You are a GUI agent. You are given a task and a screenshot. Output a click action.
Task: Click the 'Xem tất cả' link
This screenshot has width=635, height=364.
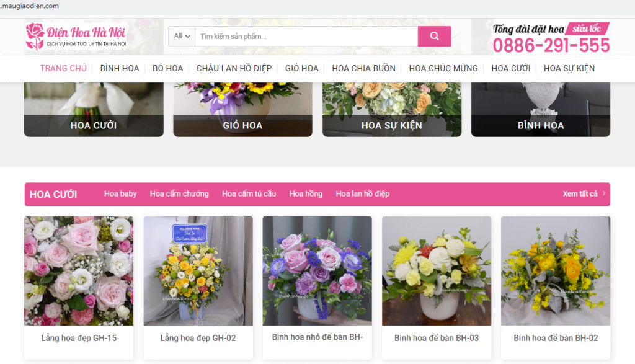pyautogui.click(x=581, y=194)
